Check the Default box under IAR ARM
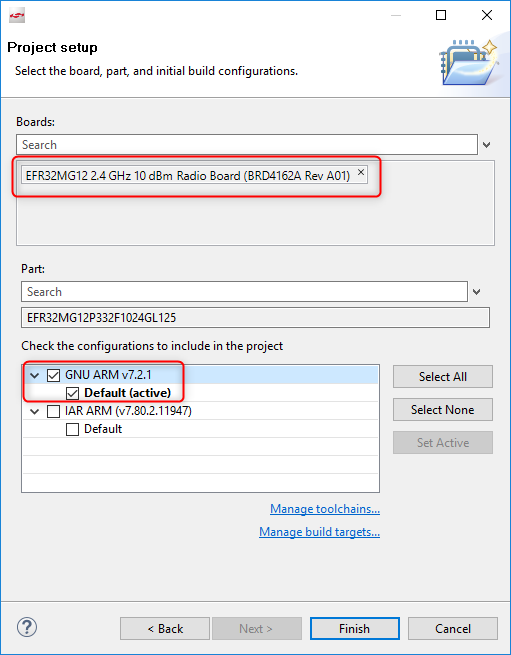 [72, 429]
